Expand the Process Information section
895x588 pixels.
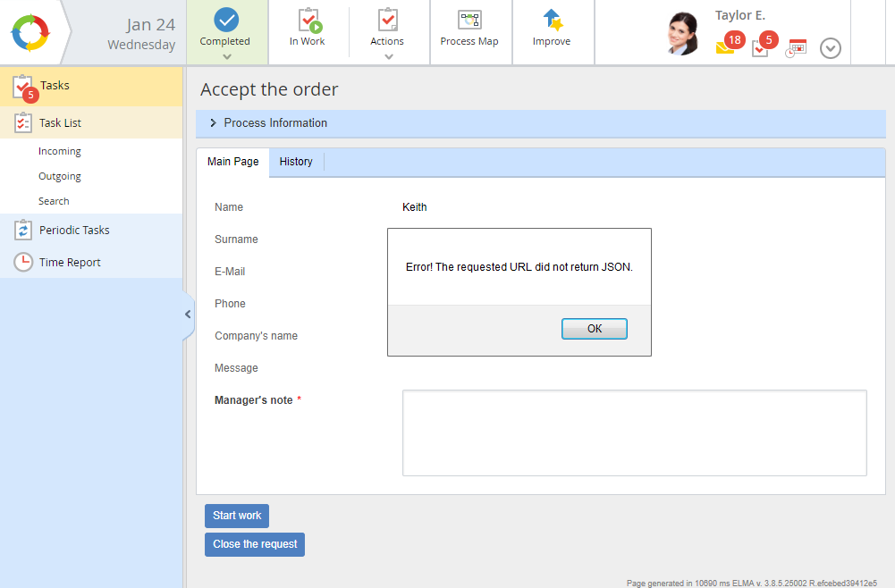[x=214, y=123]
